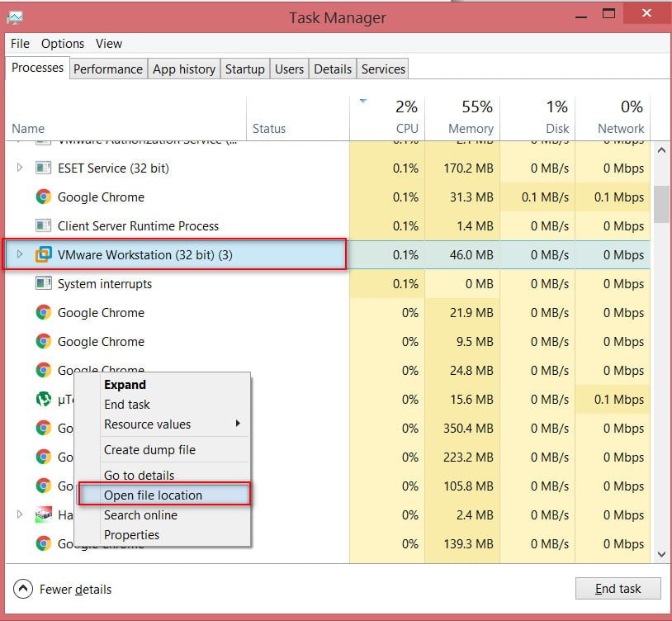Switch to the App history tab
Image resolution: width=672 pixels, height=621 pixels.
(x=184, y=69)
